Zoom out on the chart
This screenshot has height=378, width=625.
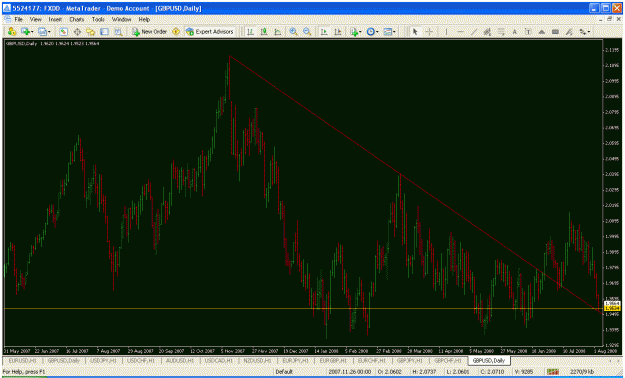click(x=307, y=32)
